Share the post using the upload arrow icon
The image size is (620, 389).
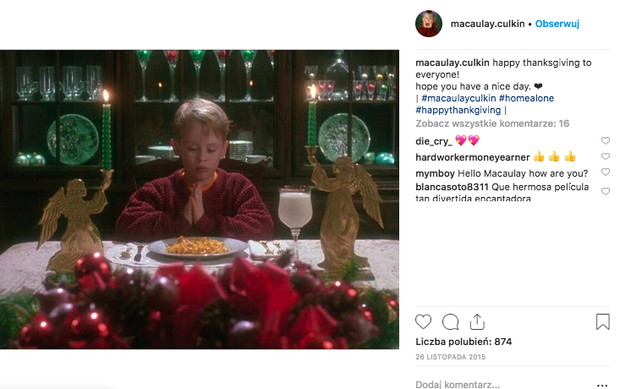(x=477, y=322)
